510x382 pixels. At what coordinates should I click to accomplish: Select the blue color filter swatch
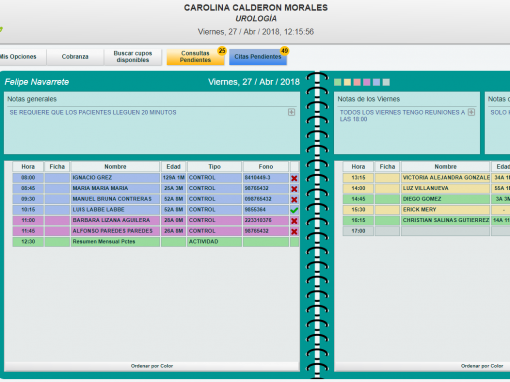click(376, 82)
